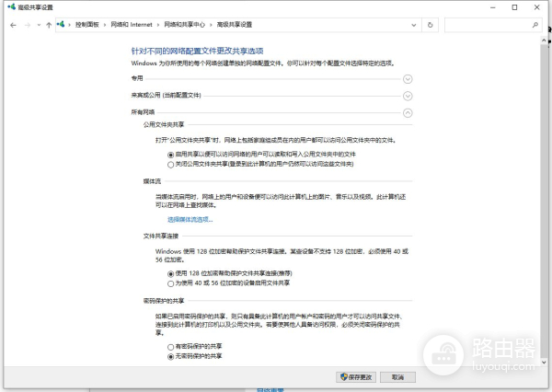This screenshot has width=552, height=392.
Task: Go up one level with the up arrow
Action: (x=49, y=25)
